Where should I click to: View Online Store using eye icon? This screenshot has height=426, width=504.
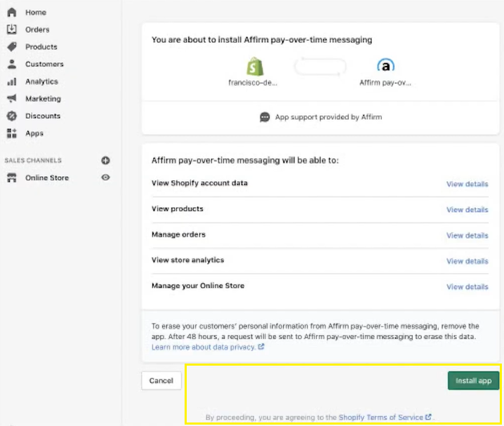(105, 178)
